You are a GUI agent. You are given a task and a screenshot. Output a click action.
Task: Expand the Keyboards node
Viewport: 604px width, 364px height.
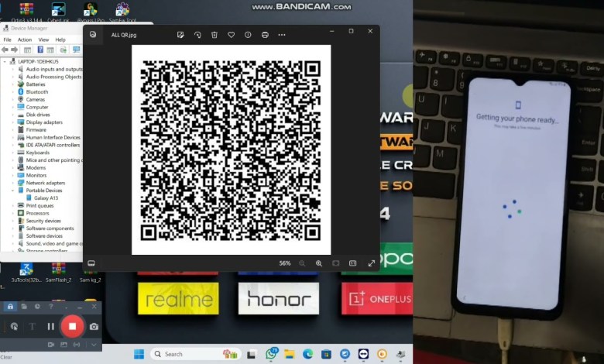point(12,153)
